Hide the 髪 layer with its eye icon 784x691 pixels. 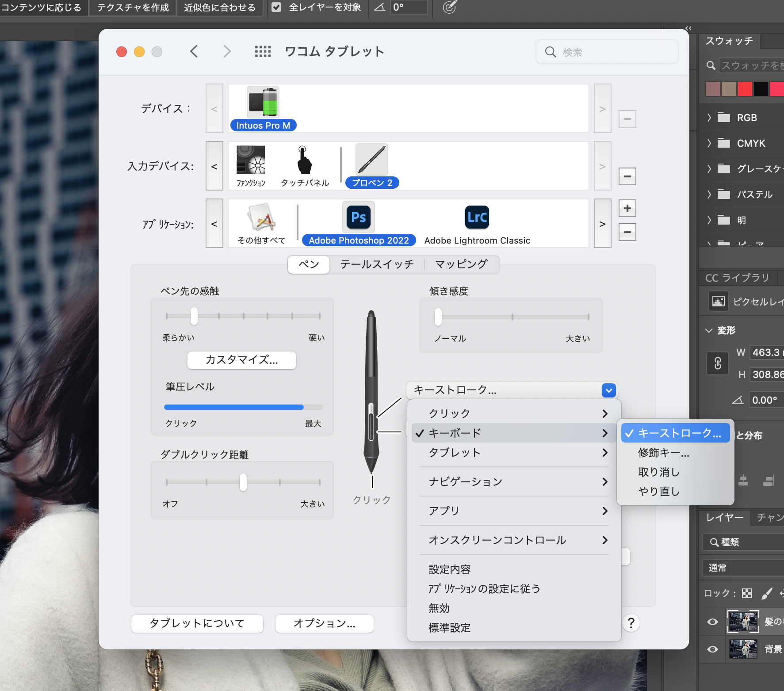click(x=712, y=622)
